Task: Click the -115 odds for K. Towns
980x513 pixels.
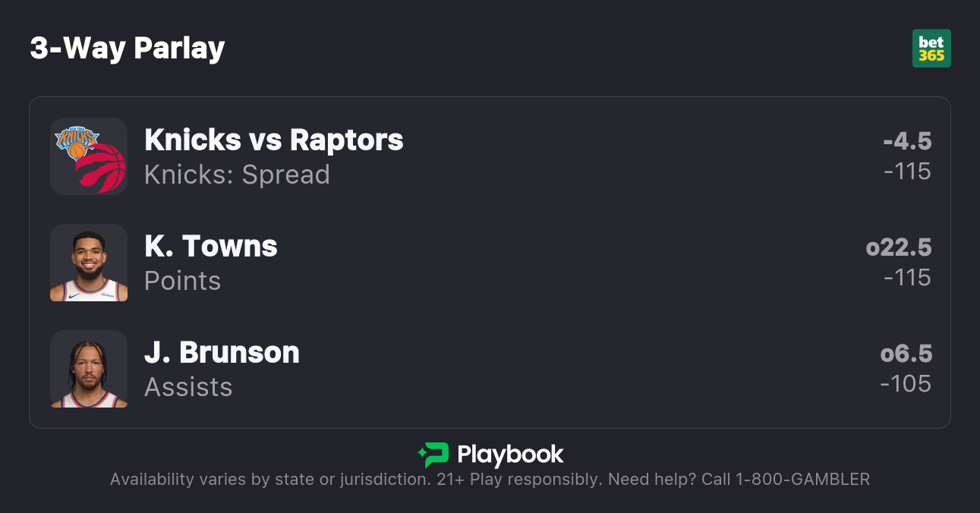Action: (x=907, y=278)
